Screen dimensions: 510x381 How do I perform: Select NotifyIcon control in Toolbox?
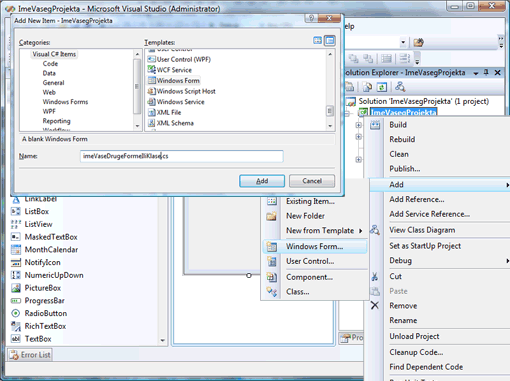click(36, 262)
